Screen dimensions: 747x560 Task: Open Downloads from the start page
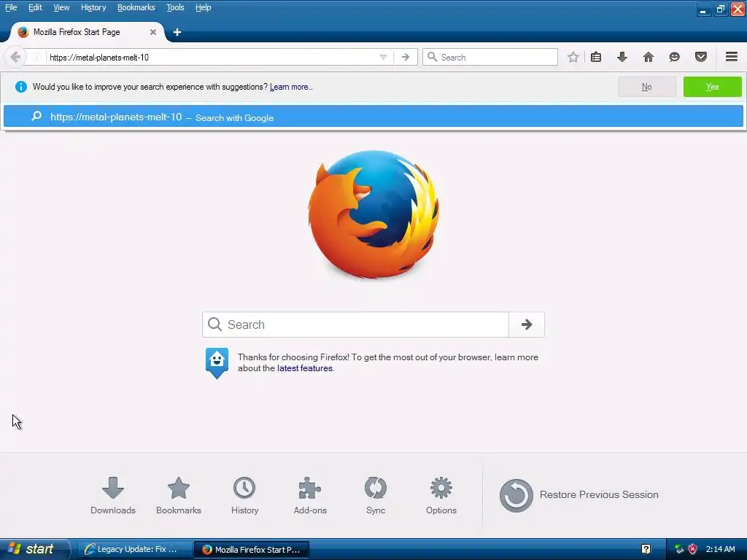click(x=113, y=495)
